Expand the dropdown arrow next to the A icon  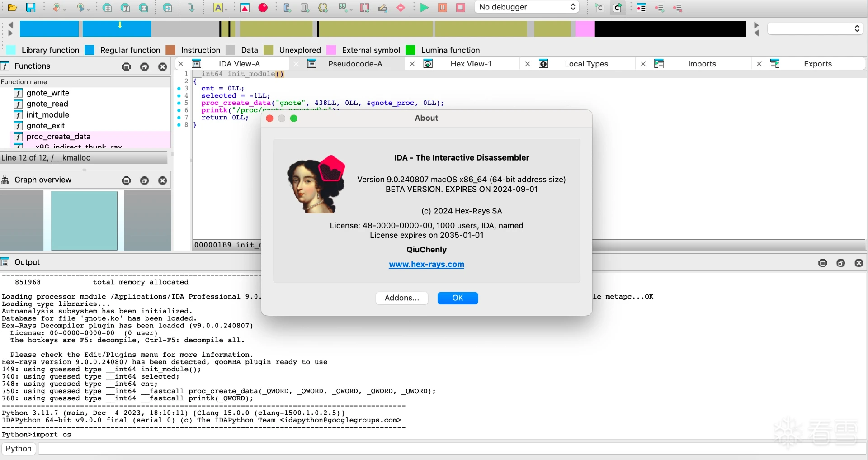[226, 9]
